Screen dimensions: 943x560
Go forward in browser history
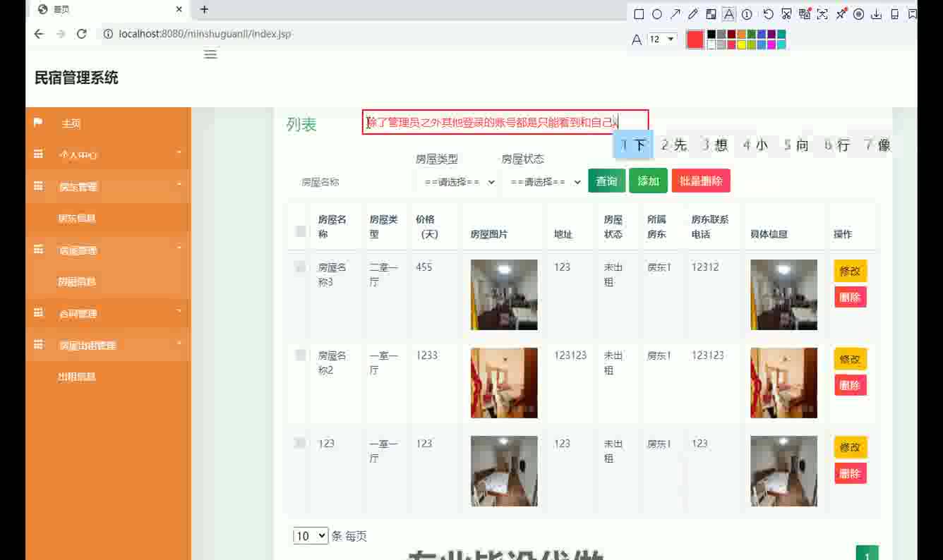coord(61,34)
